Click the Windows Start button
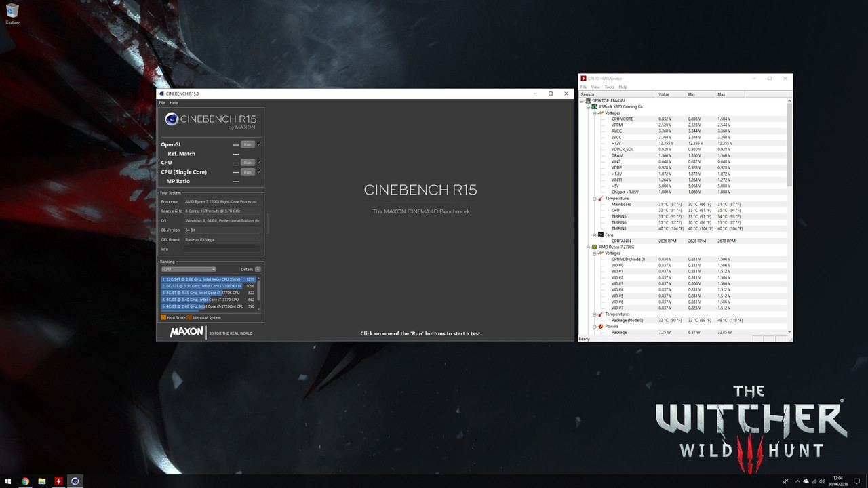The width and height of the screenshot is (868, 488). pyautogui.click(x=8, y=481)
